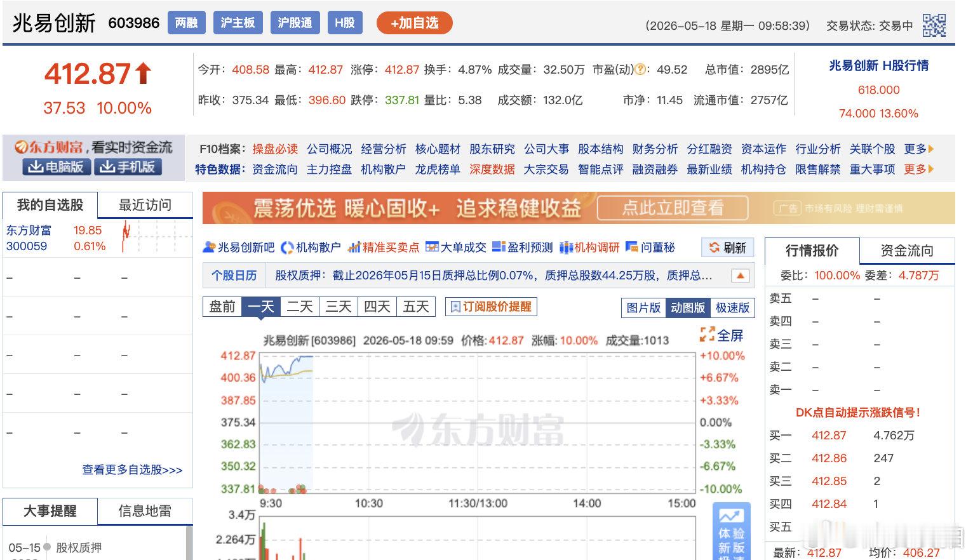Click 查看更多自选股>>> link
Viewport: 973px width, 560px height.
(132, 470)
